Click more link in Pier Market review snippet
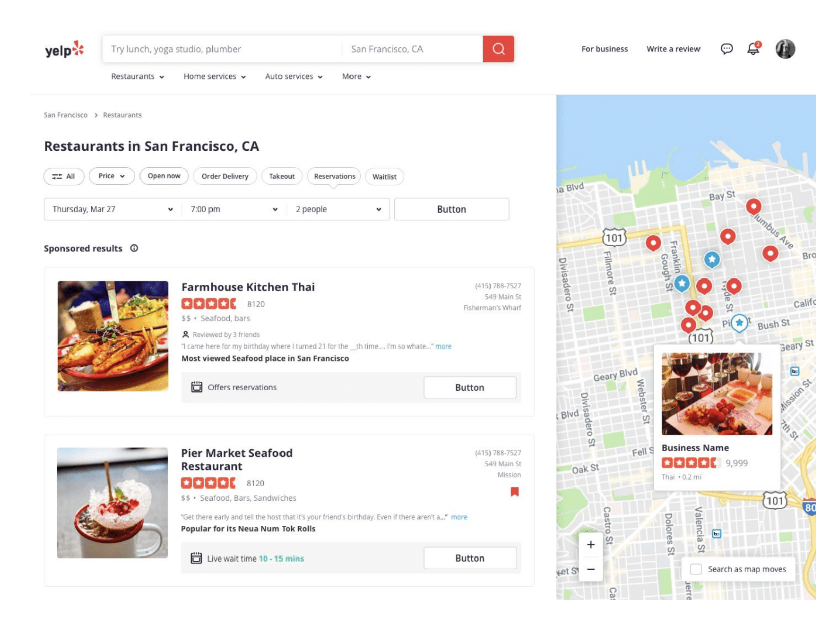840x627 pixels. point(459,517)
